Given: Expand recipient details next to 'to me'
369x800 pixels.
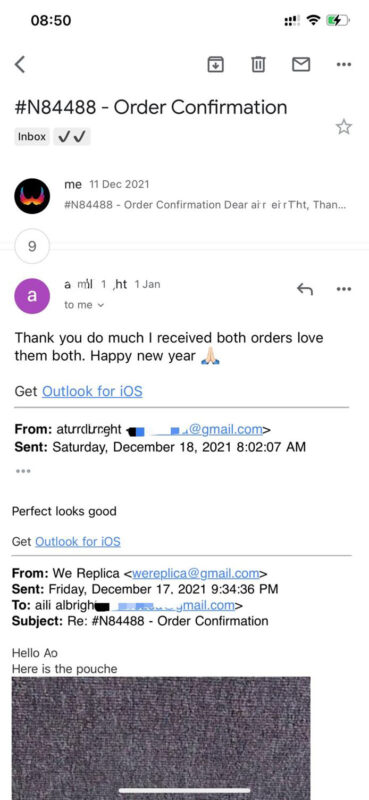Looking at the screenshot, I should [x=101, y=305].
